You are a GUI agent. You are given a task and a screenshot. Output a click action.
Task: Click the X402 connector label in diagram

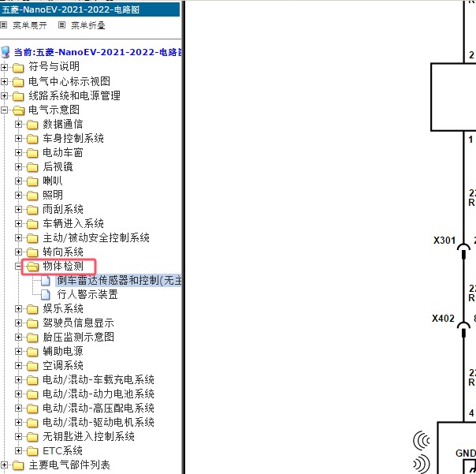coord(443,319)
